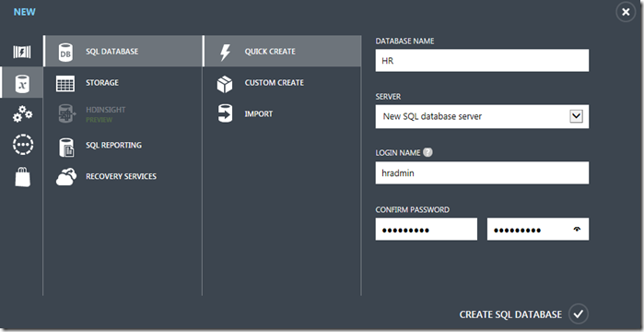Expand the Server dropdown arrow

click(576, 116)
